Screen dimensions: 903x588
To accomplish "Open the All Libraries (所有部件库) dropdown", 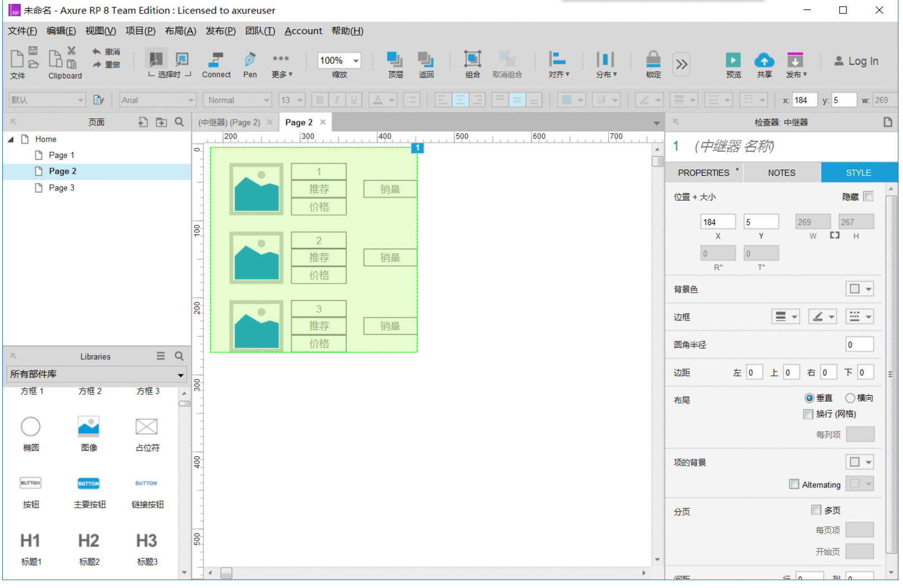I will pos(97,374).
